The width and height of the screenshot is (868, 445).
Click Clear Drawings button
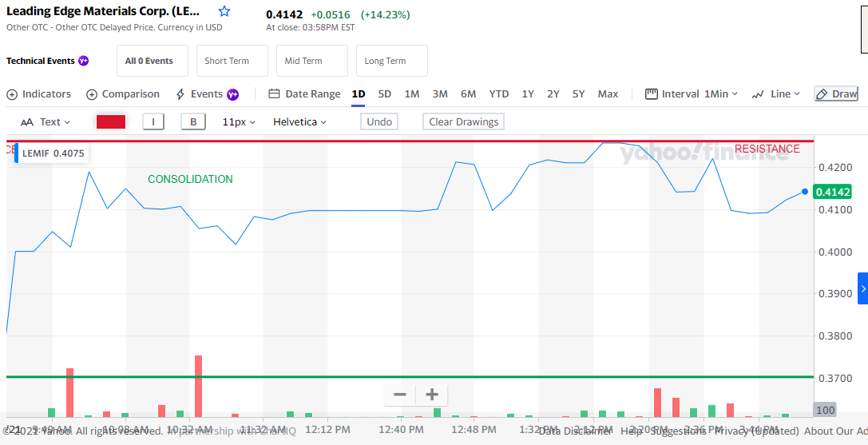pos(463,122)
